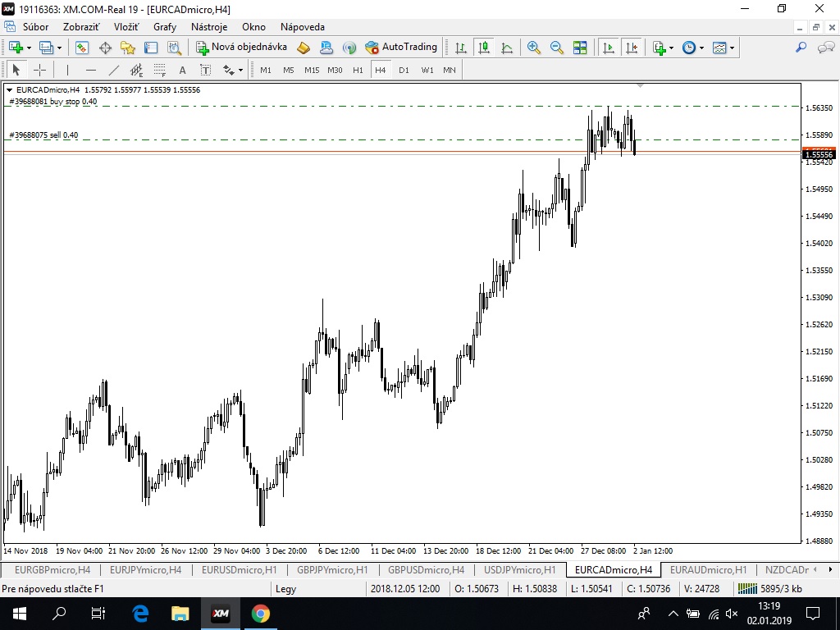Select the text label tool
The image size is (840, 630).
pyautogui.click(x=182, y=70)
